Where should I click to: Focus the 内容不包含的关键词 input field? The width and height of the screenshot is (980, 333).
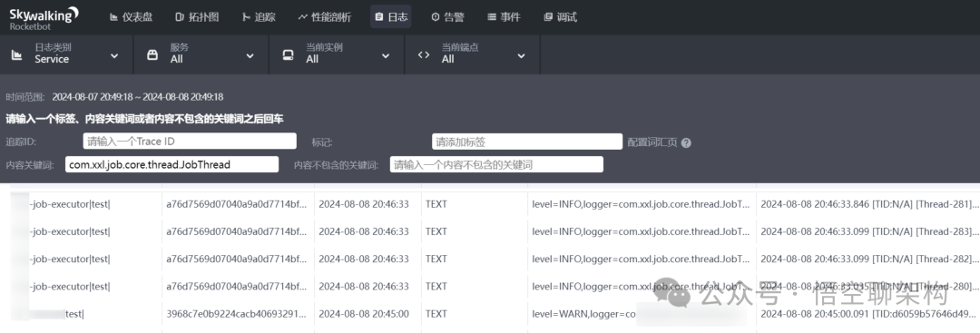tap(496, 164)
